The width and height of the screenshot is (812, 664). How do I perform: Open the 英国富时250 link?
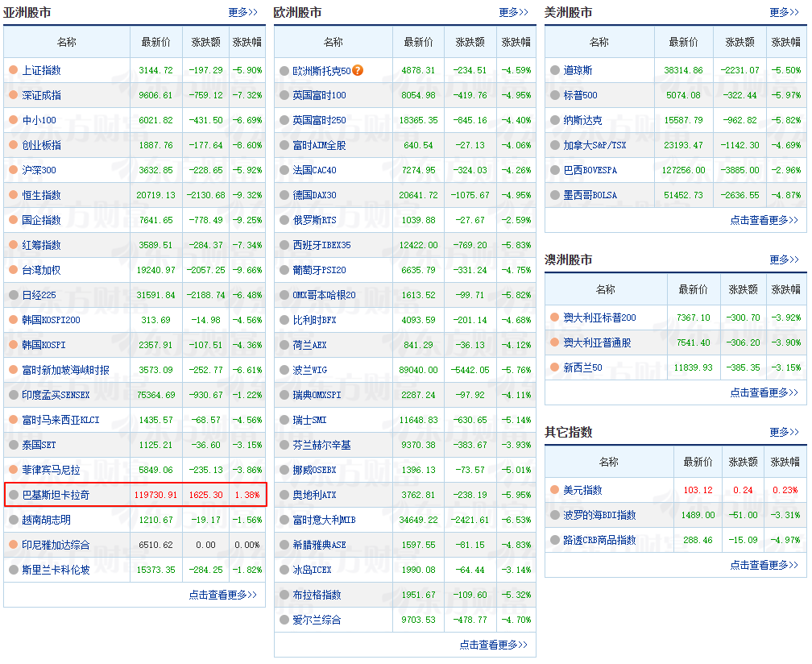[x=320, y=121]
